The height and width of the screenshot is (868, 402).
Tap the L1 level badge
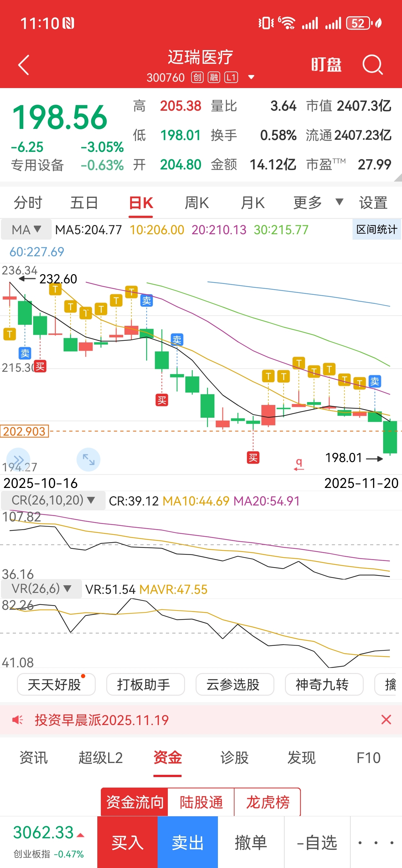(x=232, y=78)
